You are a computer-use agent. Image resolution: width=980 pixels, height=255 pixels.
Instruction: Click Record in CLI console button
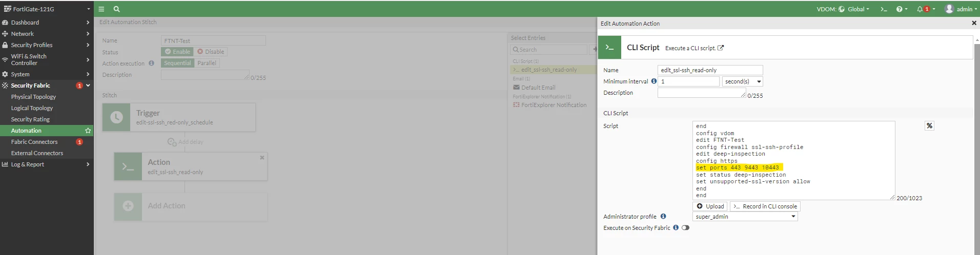coord(765,206)
